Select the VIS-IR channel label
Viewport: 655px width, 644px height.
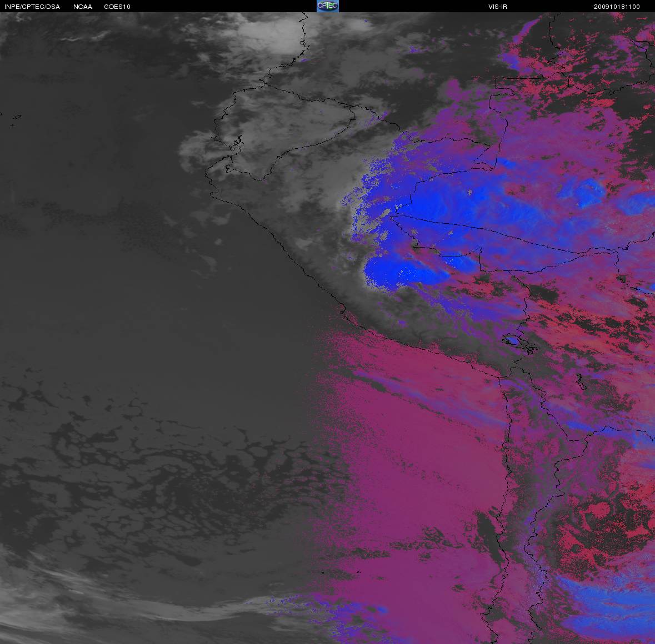tap(497, 7)
